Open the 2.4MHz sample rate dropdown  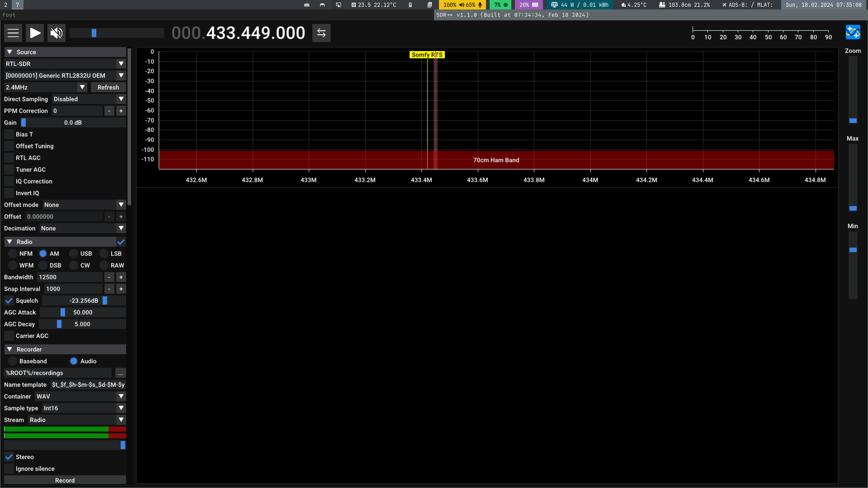click(45, 87)
